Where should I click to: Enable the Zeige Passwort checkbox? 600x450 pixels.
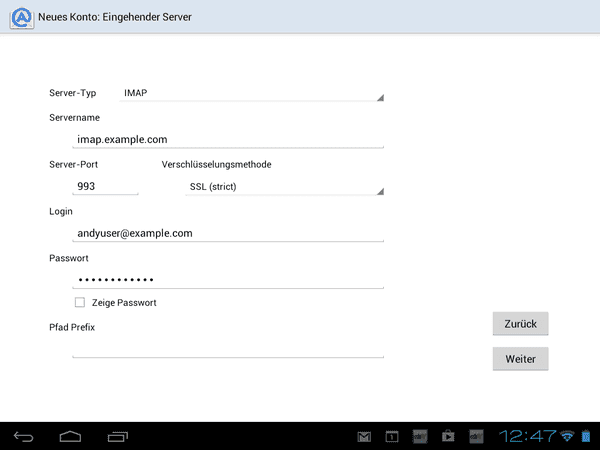[80, 302]
